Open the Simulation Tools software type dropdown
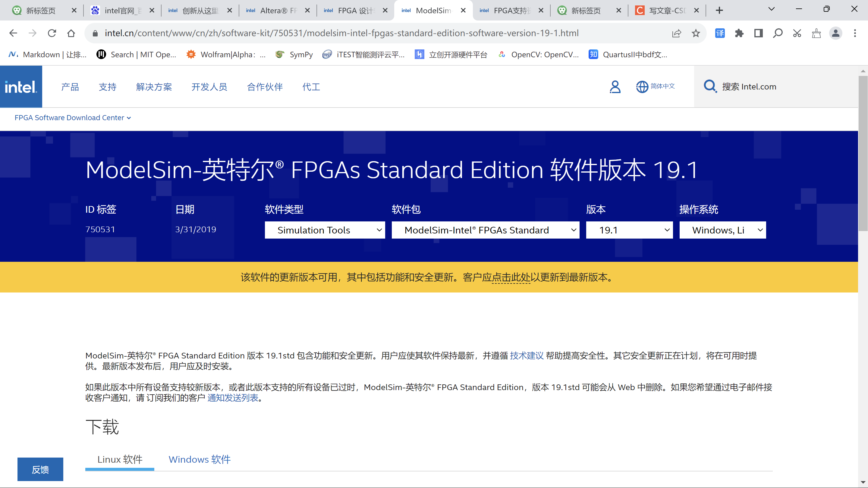The width and height of the screenshot is (868, 488). [x=325, y=230]
